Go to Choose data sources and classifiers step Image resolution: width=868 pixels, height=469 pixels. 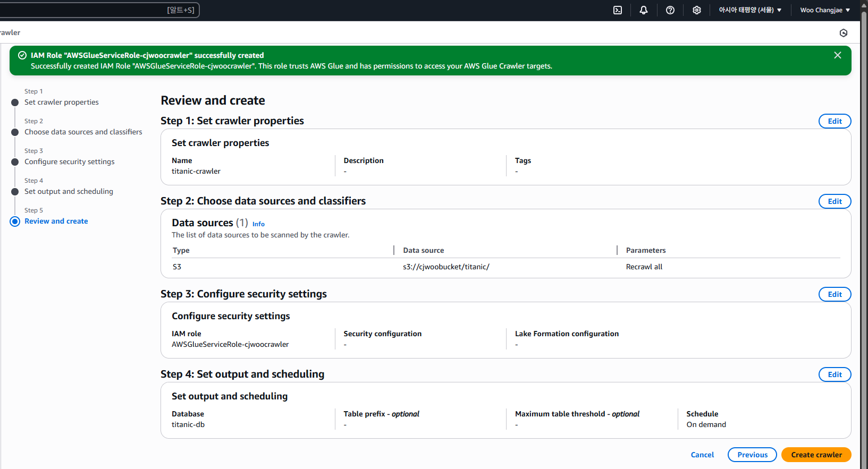point(83,132)
